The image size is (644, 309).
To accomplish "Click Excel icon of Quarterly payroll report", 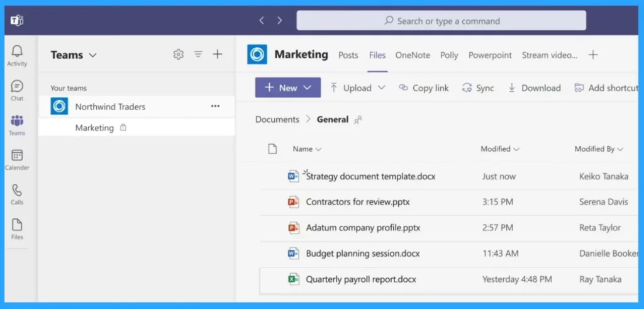I will coord(293,279).
